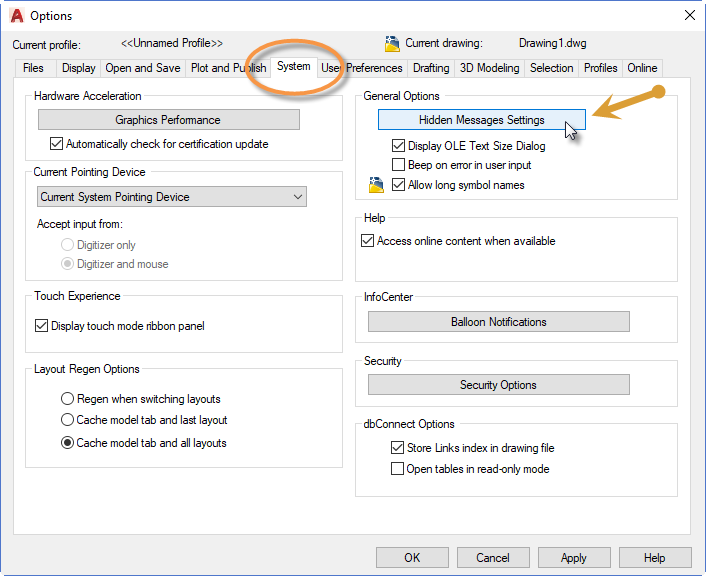Open the Current System Pointing Device dropdown
This screenshot has height=576, width=706.
coord(172,197)
